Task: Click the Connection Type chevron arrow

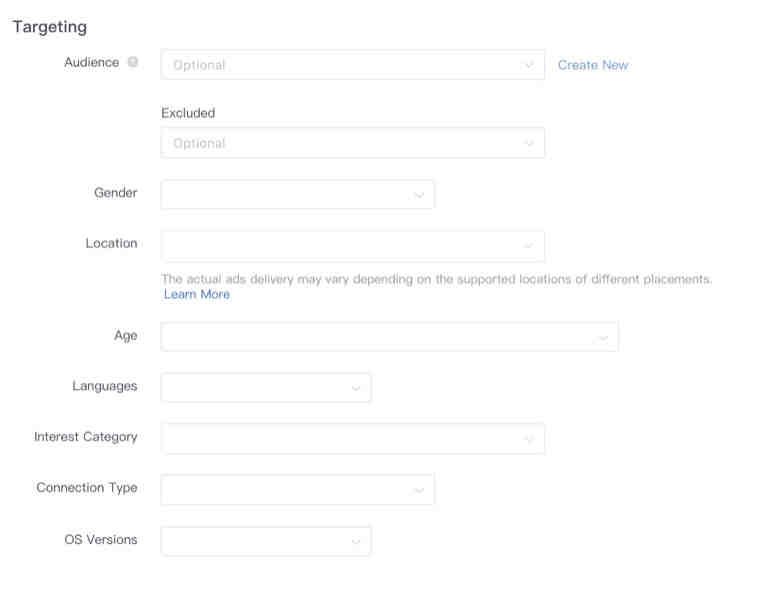Action: click(419, 490)
